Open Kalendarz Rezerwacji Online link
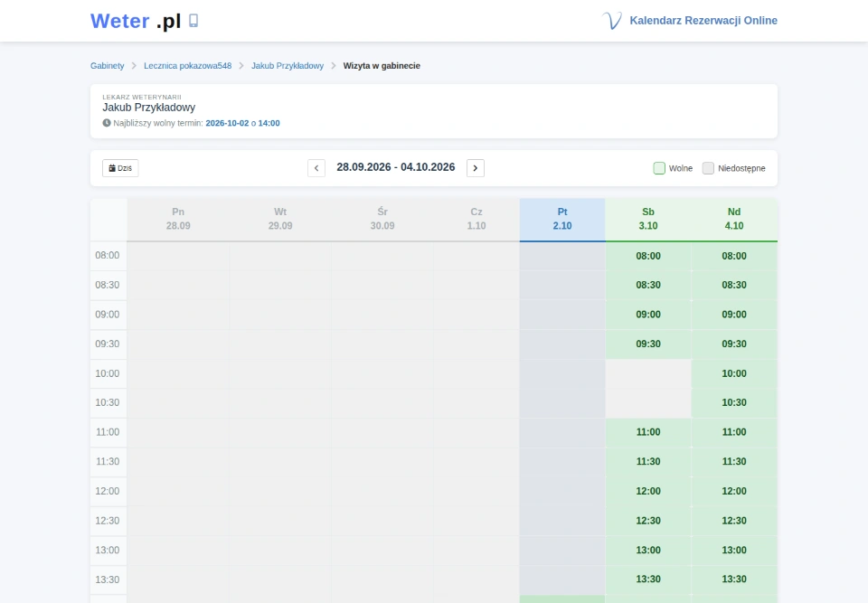This screenshot has width=868, height=603. [703, 21]
